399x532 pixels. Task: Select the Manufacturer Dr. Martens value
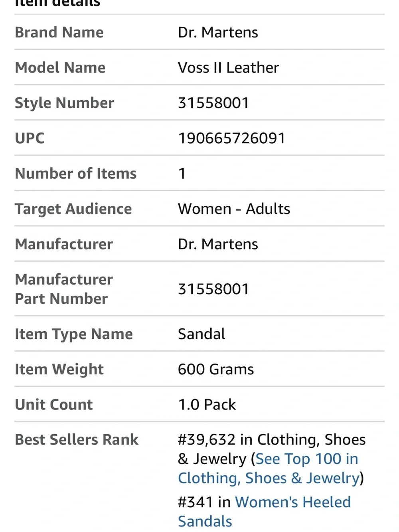(x=218, y=244)
